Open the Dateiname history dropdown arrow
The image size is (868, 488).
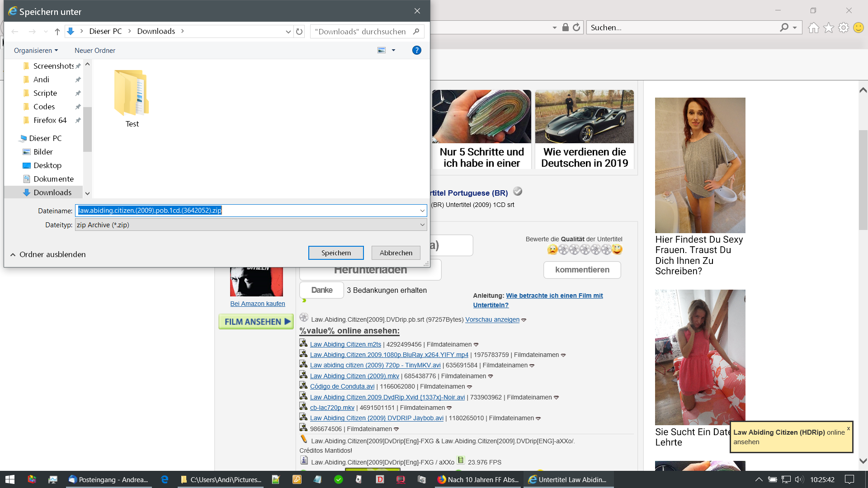point(422,211)
